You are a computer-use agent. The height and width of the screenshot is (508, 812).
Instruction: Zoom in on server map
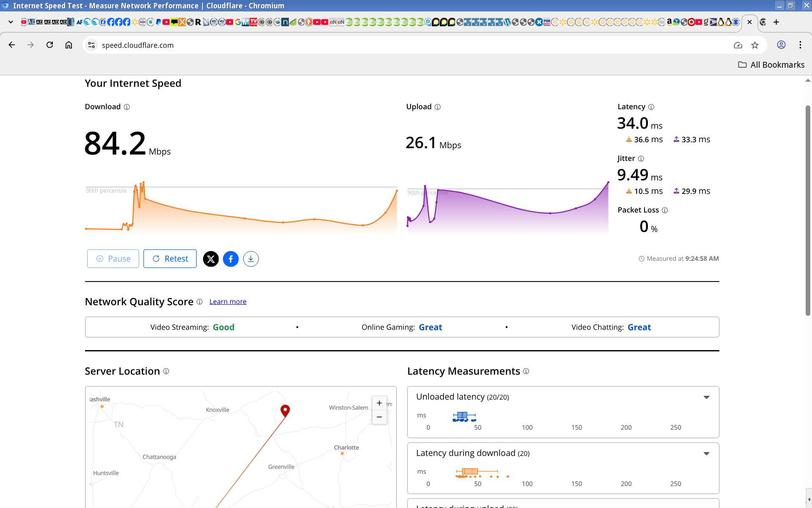click(379, 403)
